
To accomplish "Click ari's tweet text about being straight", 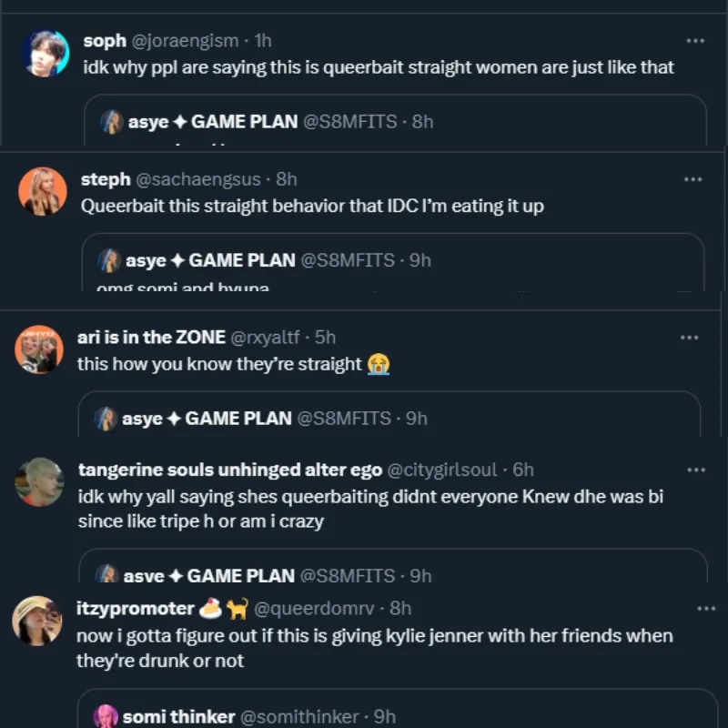I will click(x=220, y=364).
